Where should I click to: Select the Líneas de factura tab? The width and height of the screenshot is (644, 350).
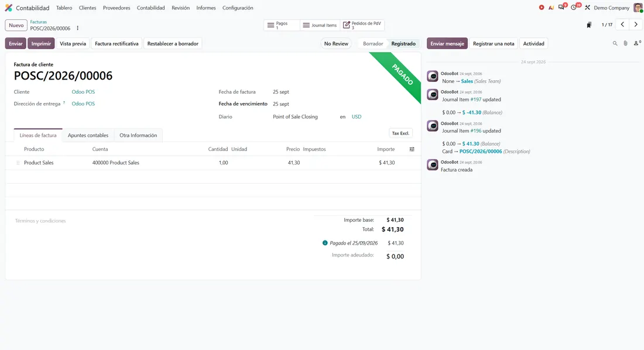[38, 135]
